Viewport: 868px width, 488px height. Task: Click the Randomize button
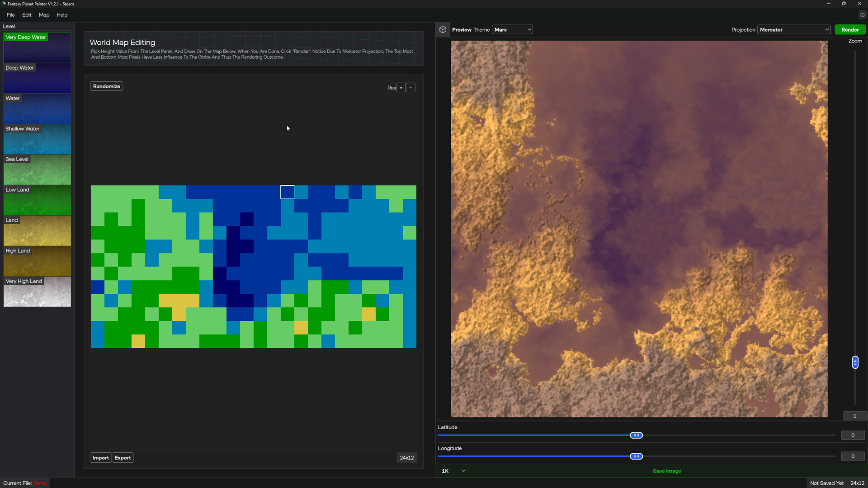pyautogui.click(x=106, y=86)
